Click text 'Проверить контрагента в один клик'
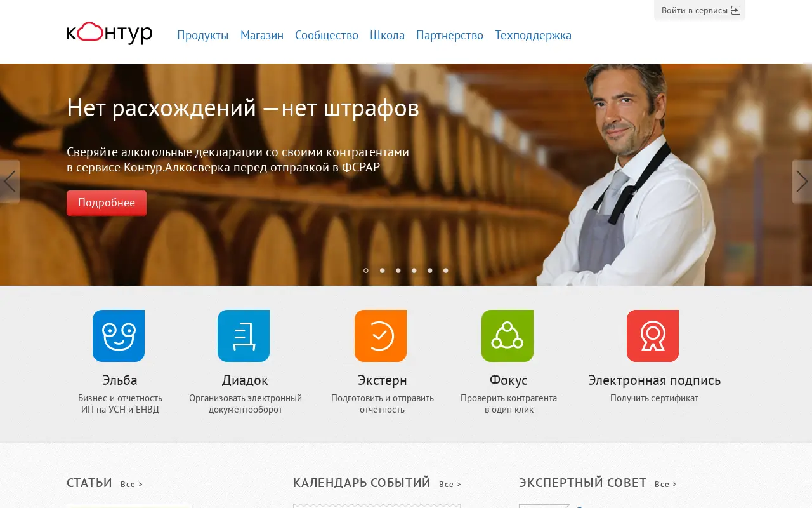812x508 pixels. click(x=509, y=404)
